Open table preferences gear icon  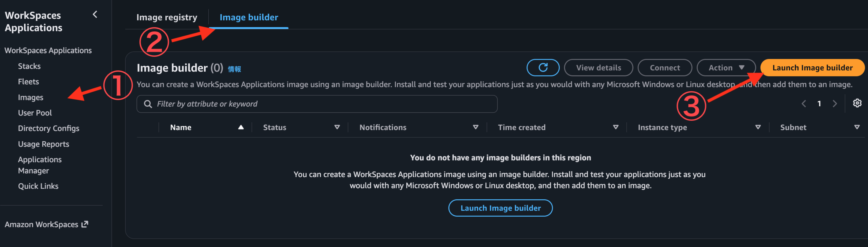857,103
